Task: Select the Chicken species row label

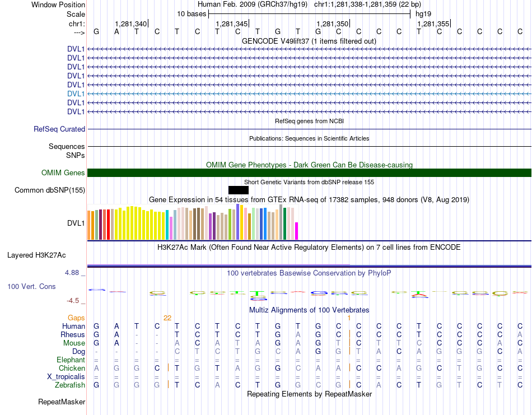Action: [72, 368]
